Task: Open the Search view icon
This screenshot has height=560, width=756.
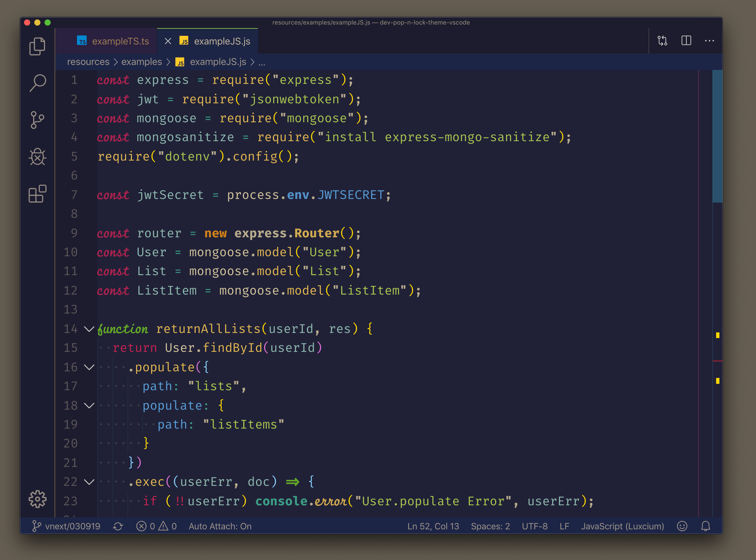Action: pyautogui.click(x=37, y=83)
